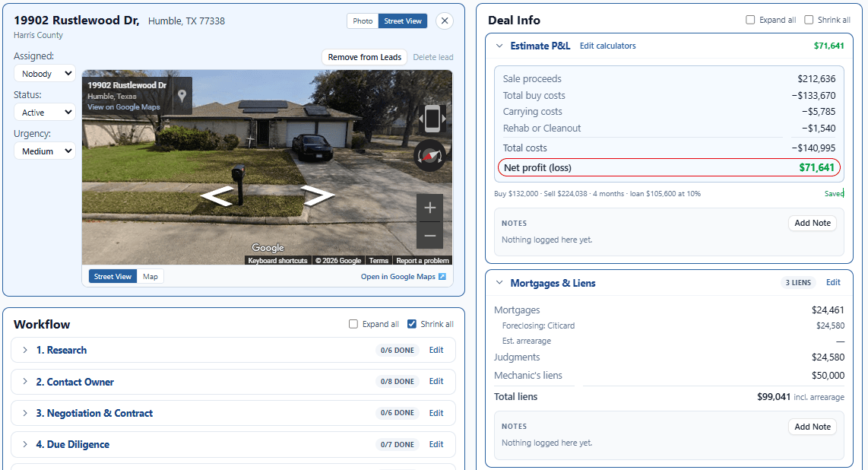Click the compass icon in Street View
Screen dimensions: 868x470
[x=430, y=156]
